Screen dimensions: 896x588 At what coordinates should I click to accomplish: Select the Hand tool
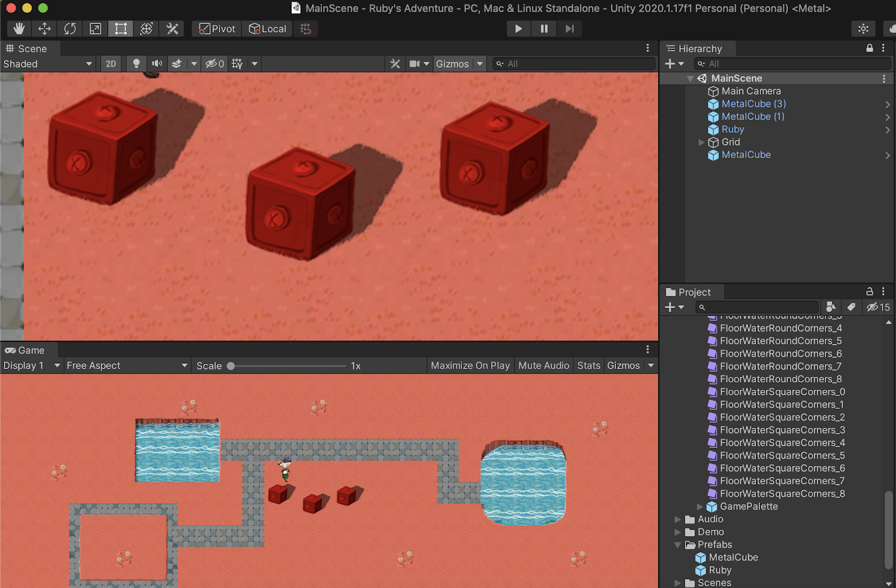[19, 29]
